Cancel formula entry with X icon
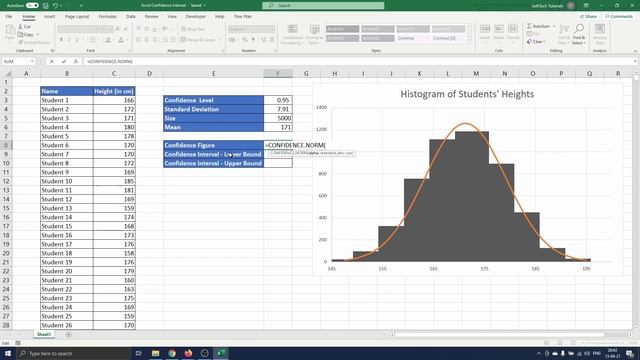The height and width of the screenshot is (360, 640). tap(51, 61)
